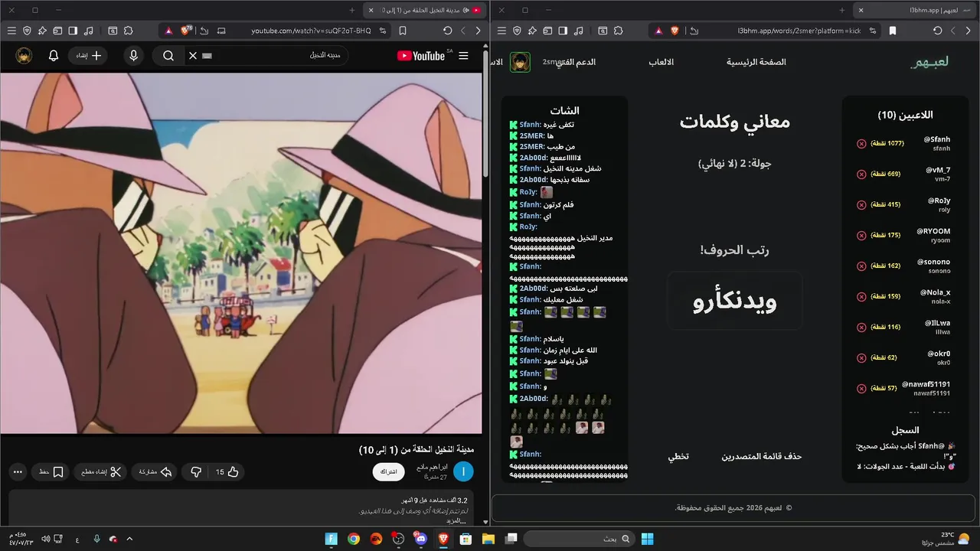Open الالعاب nav item
Viewport: 980px width, 551px height.
(x=661, y=62)
